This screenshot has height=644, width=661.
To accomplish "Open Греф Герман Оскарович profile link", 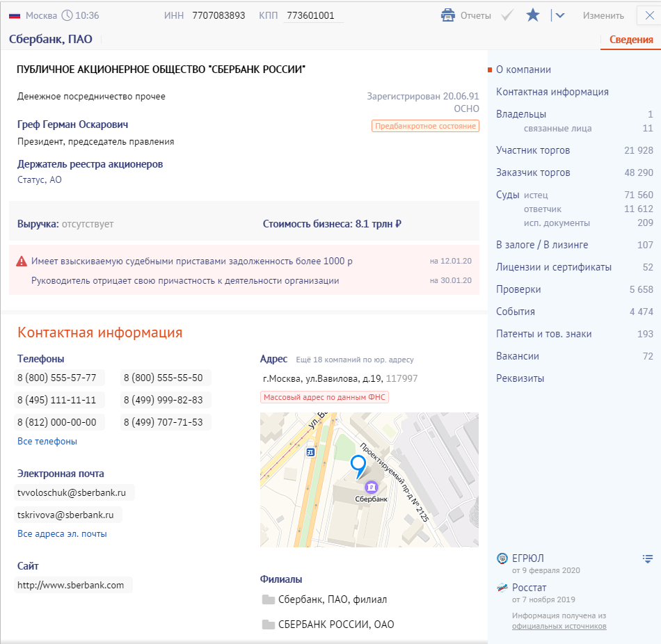I will pos(72,124).
